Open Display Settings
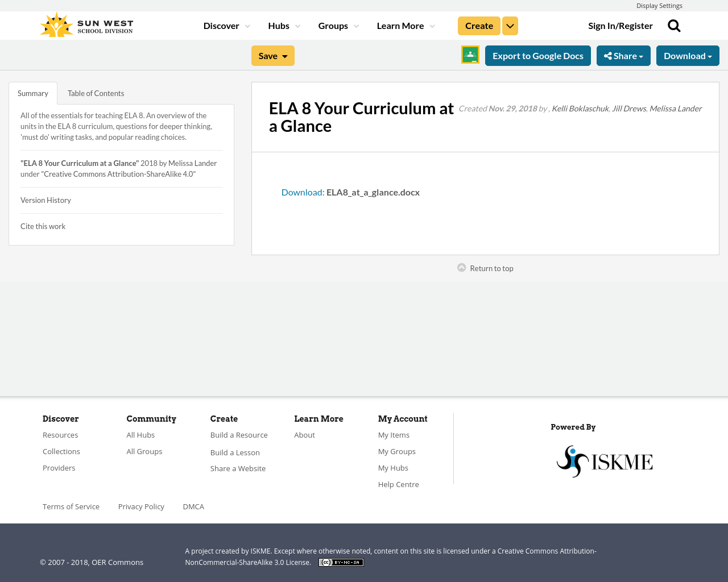Viewport: 728px width, 582px height. [x=659, y=5]
